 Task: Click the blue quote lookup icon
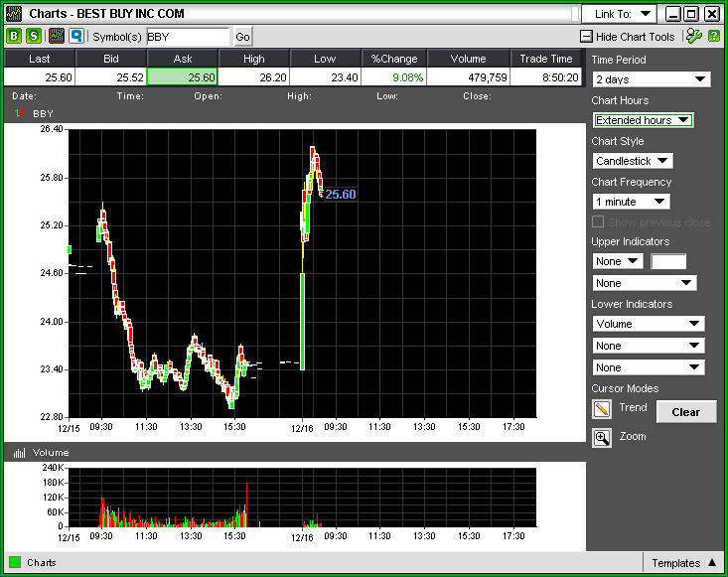coord(76,36)
